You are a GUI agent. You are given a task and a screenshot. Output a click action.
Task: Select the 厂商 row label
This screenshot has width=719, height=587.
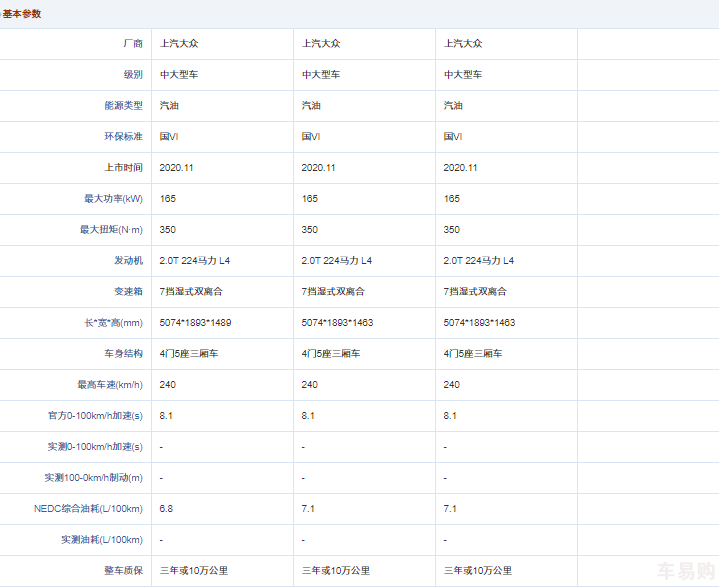coord(133,44)
